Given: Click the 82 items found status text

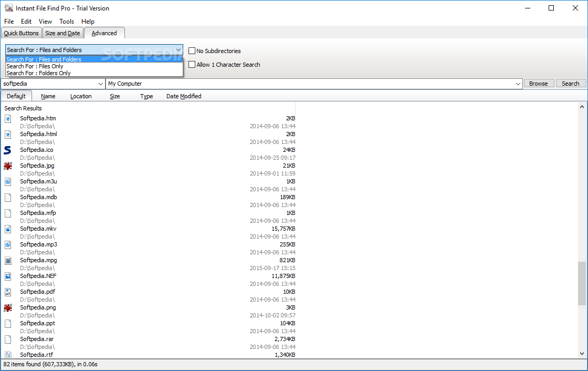Looking at the screenshot, I should pos(50,364).
